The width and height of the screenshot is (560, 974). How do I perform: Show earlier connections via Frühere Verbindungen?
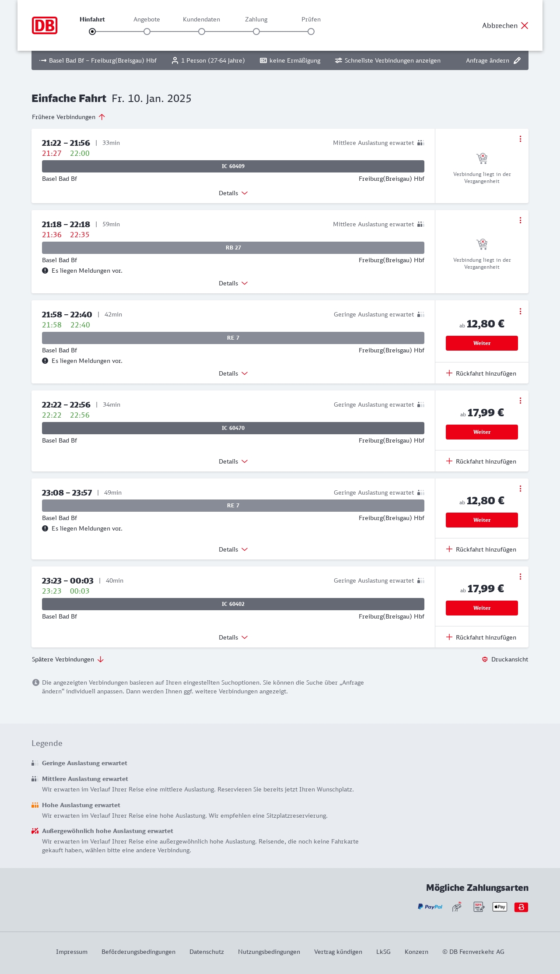coord(69,117)
